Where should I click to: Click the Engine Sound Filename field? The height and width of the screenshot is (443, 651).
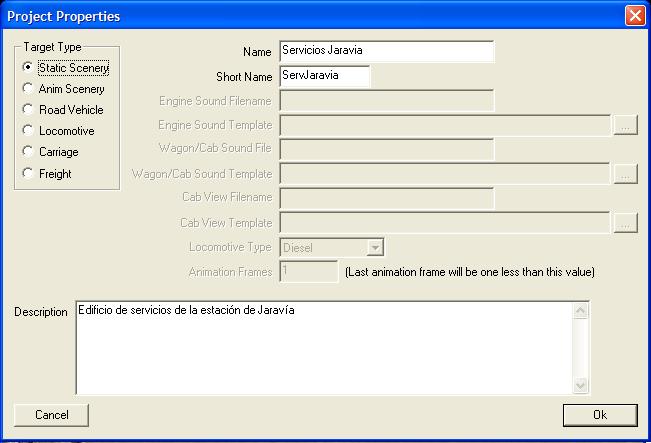[x=386, y=100]
